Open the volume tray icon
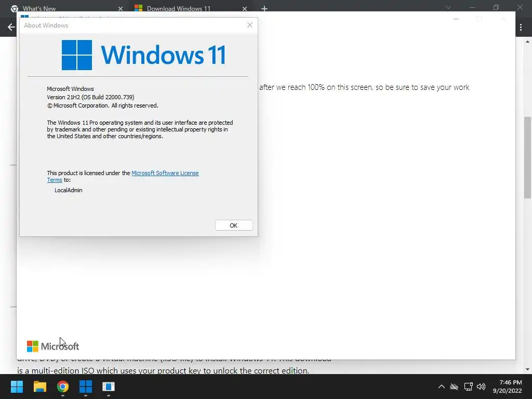Screen dimensions: 532x399 coord(481,387)
